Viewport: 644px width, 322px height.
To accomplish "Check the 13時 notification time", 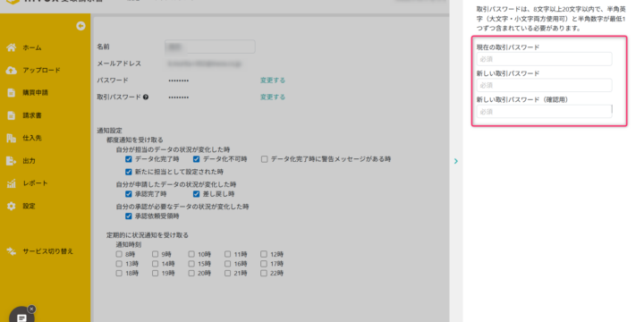I will [119, 264].
